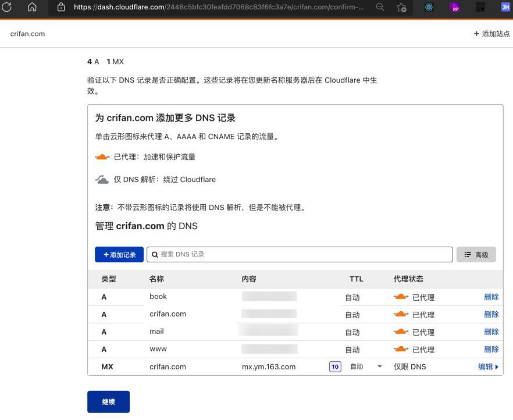513x420 pixels.
Task: Click the "1 MX" record count
Action: pos(115,62)
